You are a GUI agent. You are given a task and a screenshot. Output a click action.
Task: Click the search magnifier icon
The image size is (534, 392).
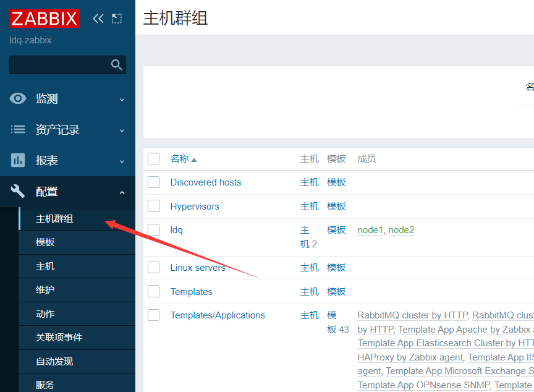click(116, 65)
